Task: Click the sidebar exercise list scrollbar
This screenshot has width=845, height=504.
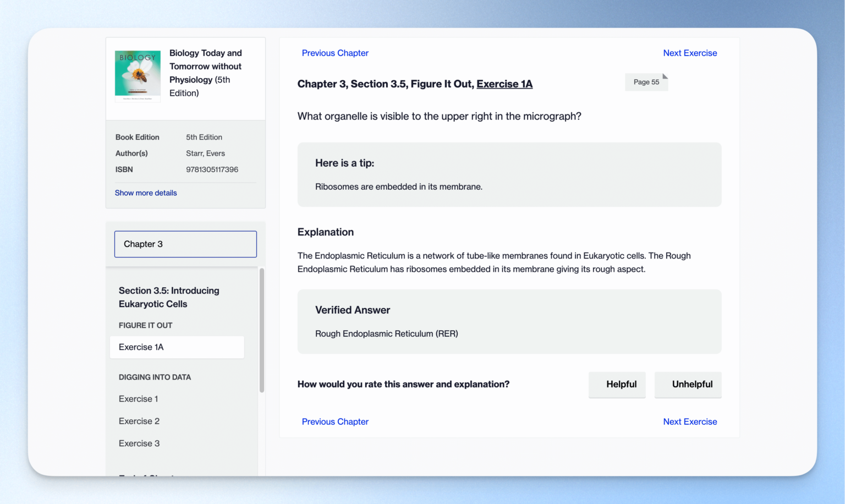Action: point(262,330)
